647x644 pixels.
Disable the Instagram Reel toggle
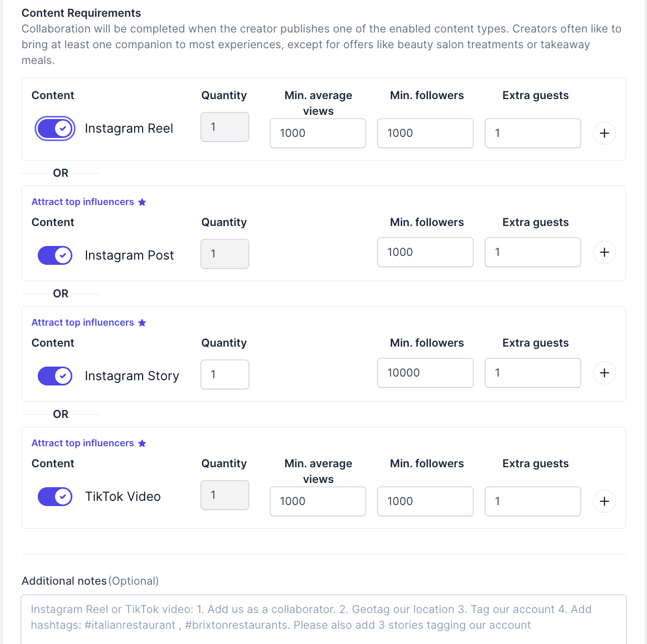point(55,128)
